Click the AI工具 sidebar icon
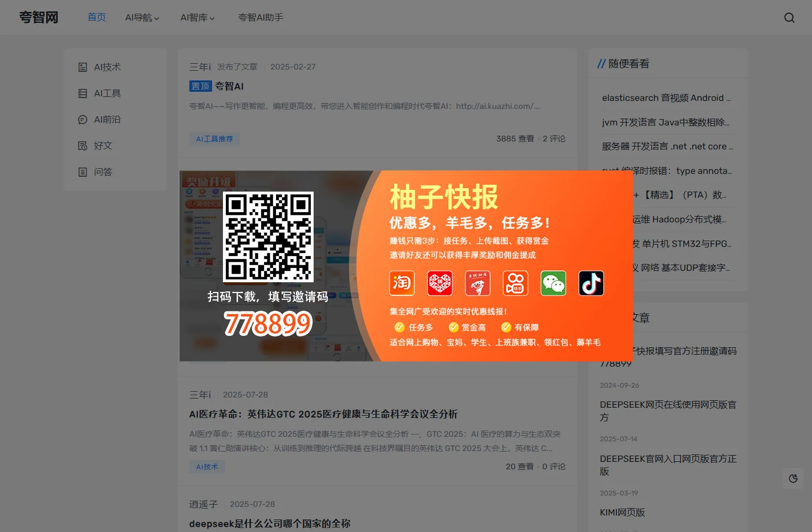 tap(83, 94)
